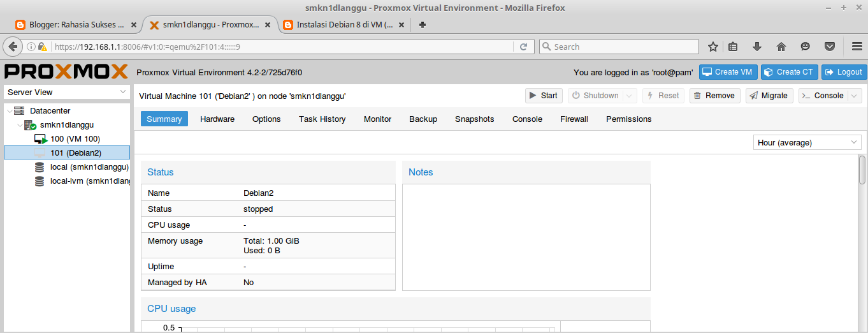
Task: Collapse the smkn1dlanggu node arrow
Action: tap(18, 125)
